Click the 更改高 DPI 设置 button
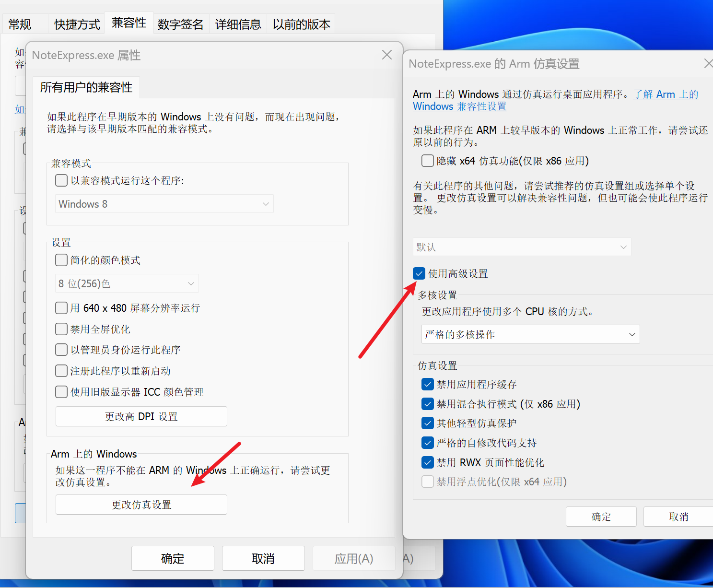713x588 pixels. tap(141, 416)
